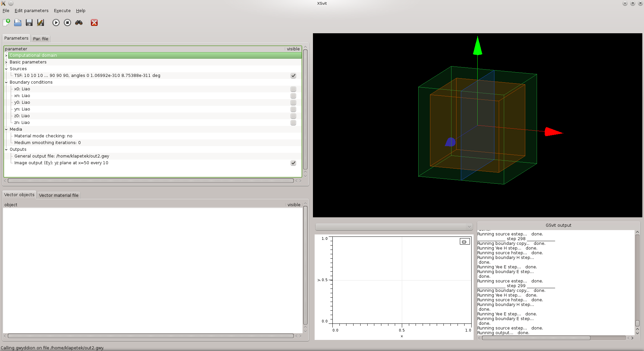
Task: Open the Execute menu
Action: pos(62,11)
